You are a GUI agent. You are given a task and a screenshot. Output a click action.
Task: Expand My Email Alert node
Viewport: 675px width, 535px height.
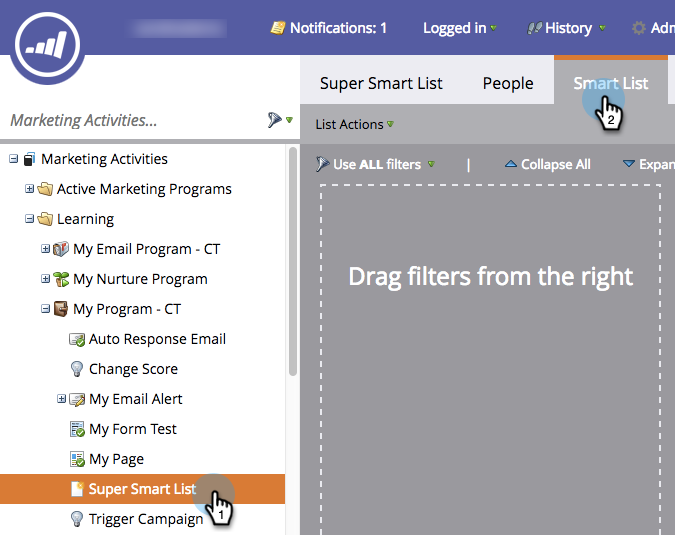tap(61, 399)
